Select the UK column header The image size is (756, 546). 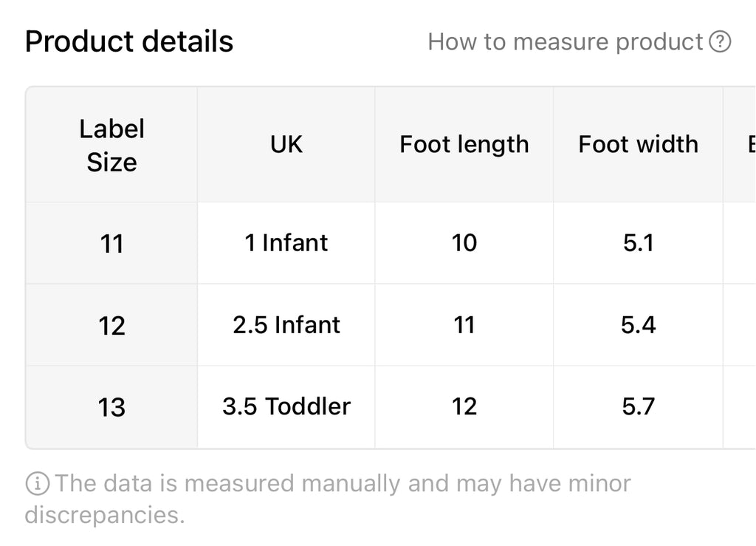(x=286, y=145)
